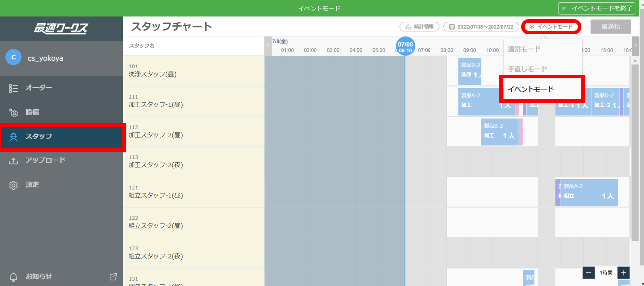
Task: Click the スタッフ名 column header
Action: tap(194, 46)
